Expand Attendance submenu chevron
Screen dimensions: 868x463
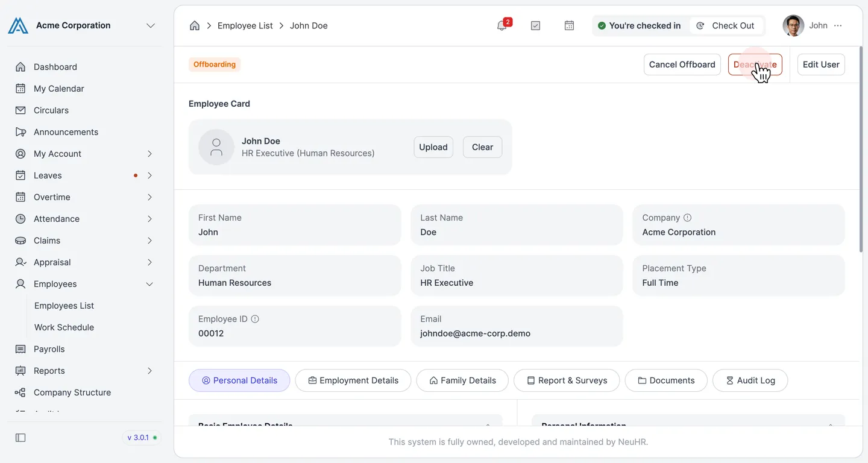point(149,219)
